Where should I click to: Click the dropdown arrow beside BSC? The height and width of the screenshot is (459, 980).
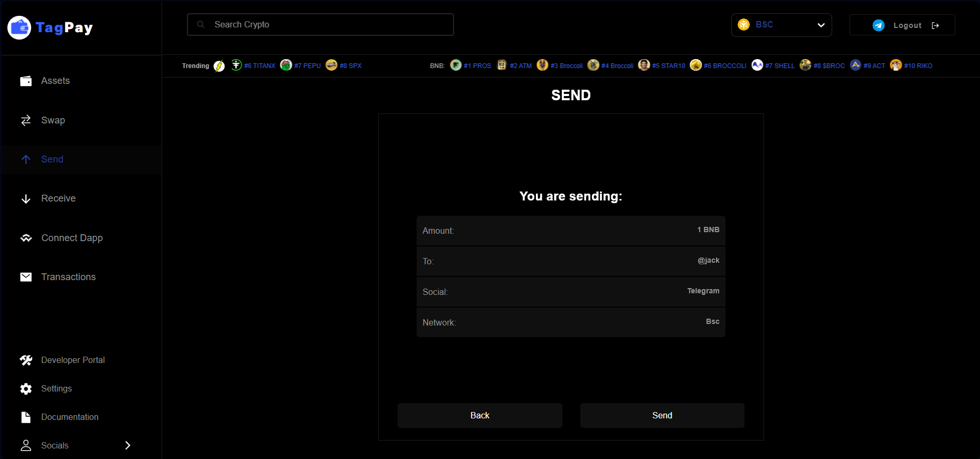click(821, 25)
